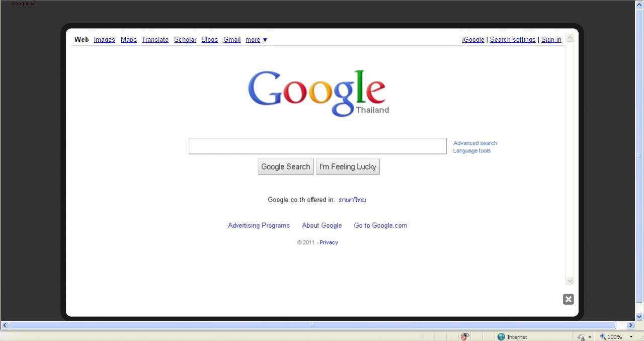Click the horizontal scrollbar right arrow
Viewport: 644px width, 341px height.
(630, 325)
